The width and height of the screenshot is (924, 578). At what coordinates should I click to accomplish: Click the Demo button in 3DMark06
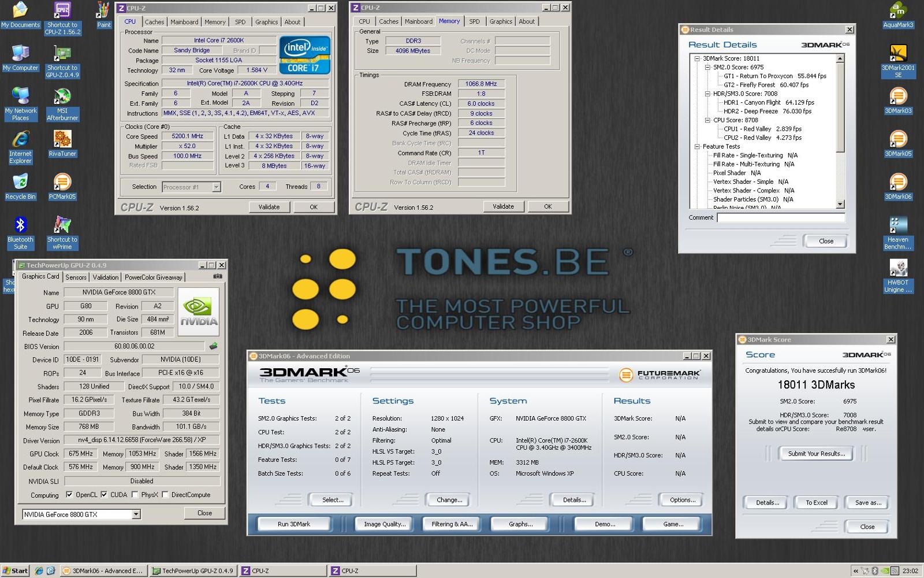tap(605, 524)
